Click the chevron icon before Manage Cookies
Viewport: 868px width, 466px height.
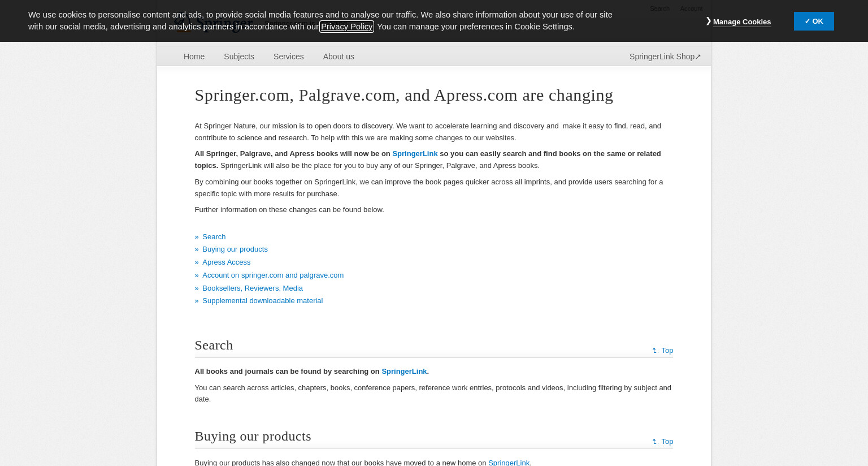pyautogui.click(x=708, y=21)
